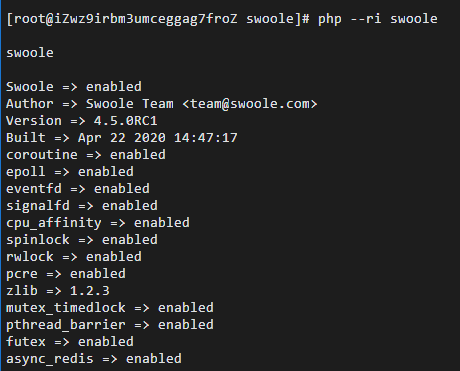The width and height of the screenshot is (460, 371).
Task: Click the 'php --ri swoole' command text
Action: (x=378, y=19)
